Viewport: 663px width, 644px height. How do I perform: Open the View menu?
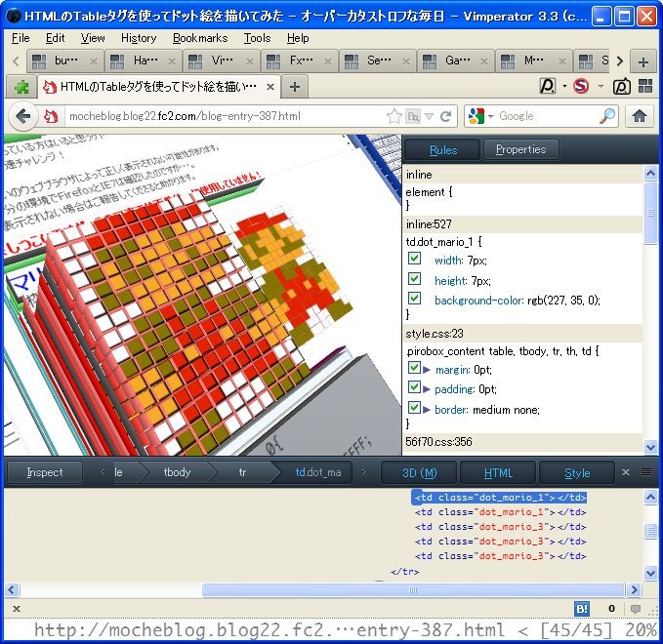tap(93, 38)
